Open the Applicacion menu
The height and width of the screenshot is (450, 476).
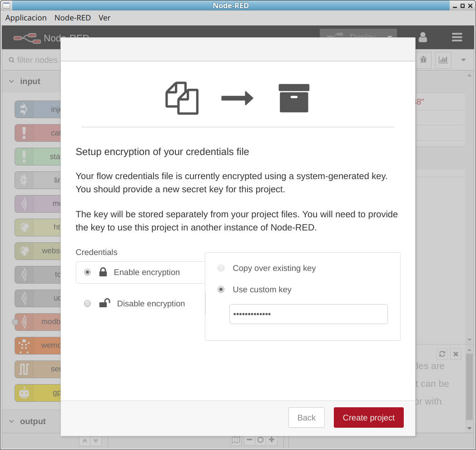point(26,18)
